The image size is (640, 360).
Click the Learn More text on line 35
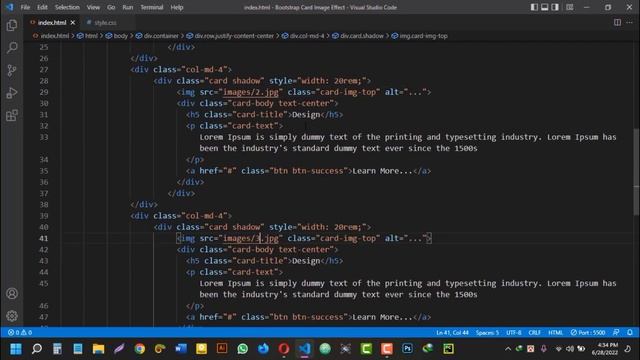tap(382, 171)
